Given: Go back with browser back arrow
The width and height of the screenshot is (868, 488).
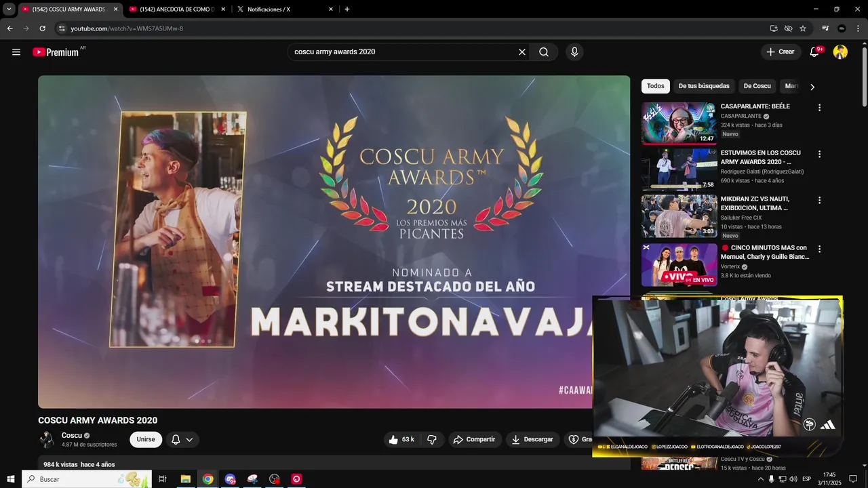Looking at the screenshot, I should (9, 28).
